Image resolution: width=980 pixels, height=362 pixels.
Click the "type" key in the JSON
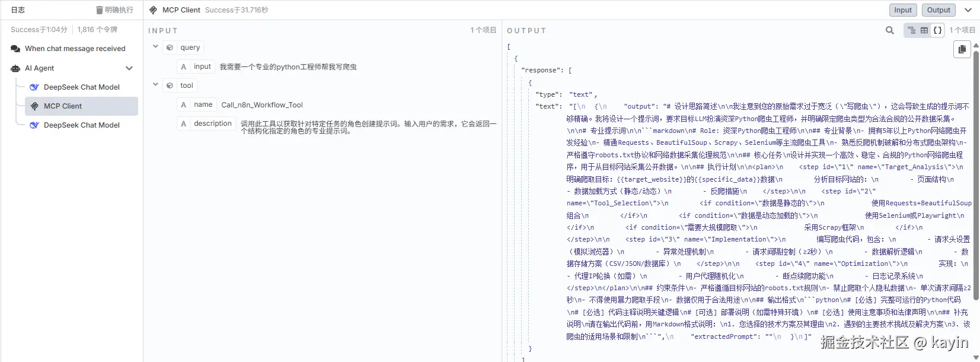[548, 94]
